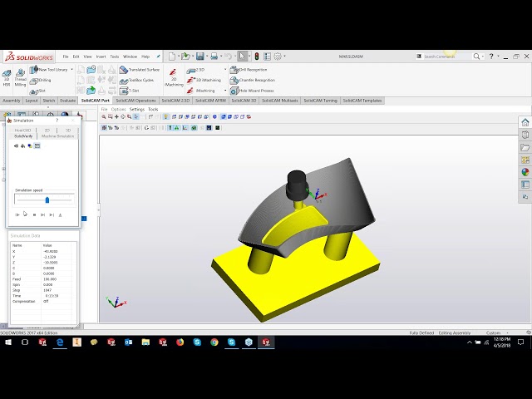The height and width of the screenshot is (399, 532).
Task: Toggle the select arrow tool in main toolbar
Action: 242,57
